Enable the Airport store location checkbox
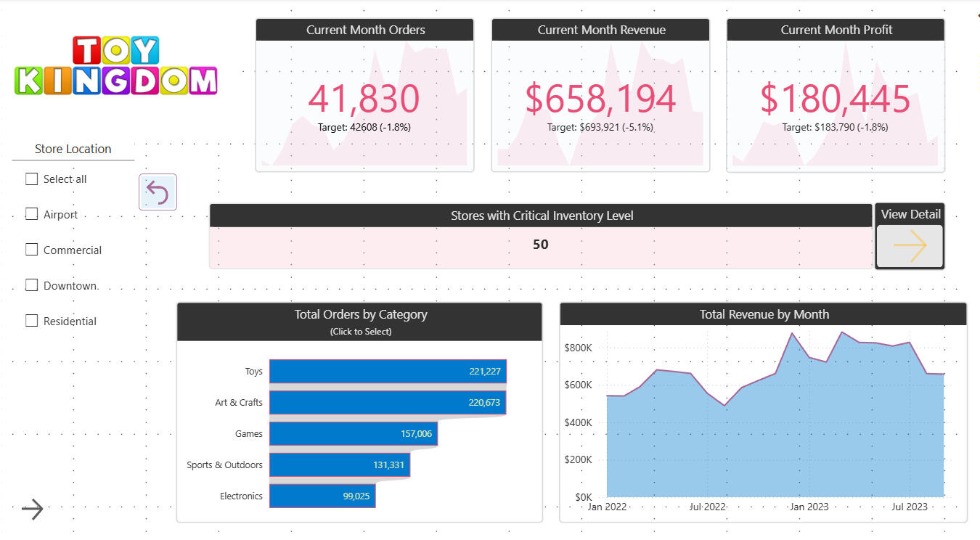 point(32,214)
